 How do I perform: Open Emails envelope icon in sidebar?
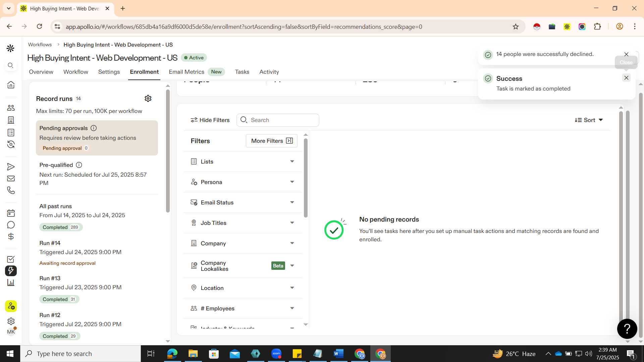(11, 179)
